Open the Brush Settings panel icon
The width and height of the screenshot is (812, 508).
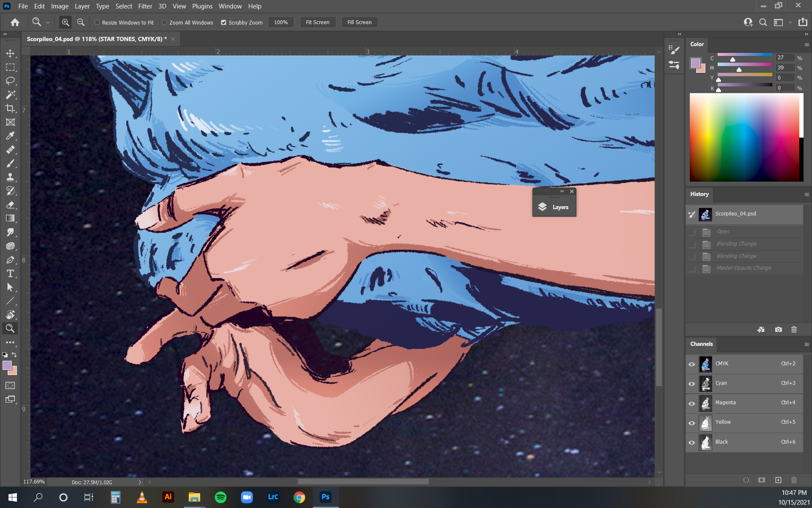(x=674, y=50)
